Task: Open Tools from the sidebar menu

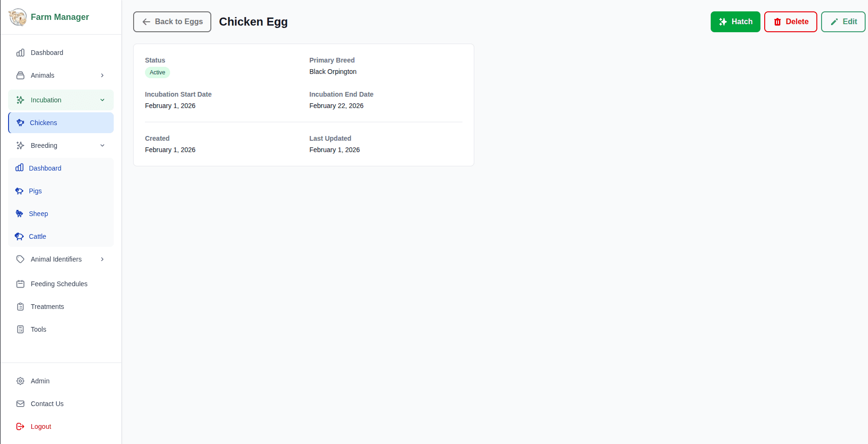Action: [38, 329]
